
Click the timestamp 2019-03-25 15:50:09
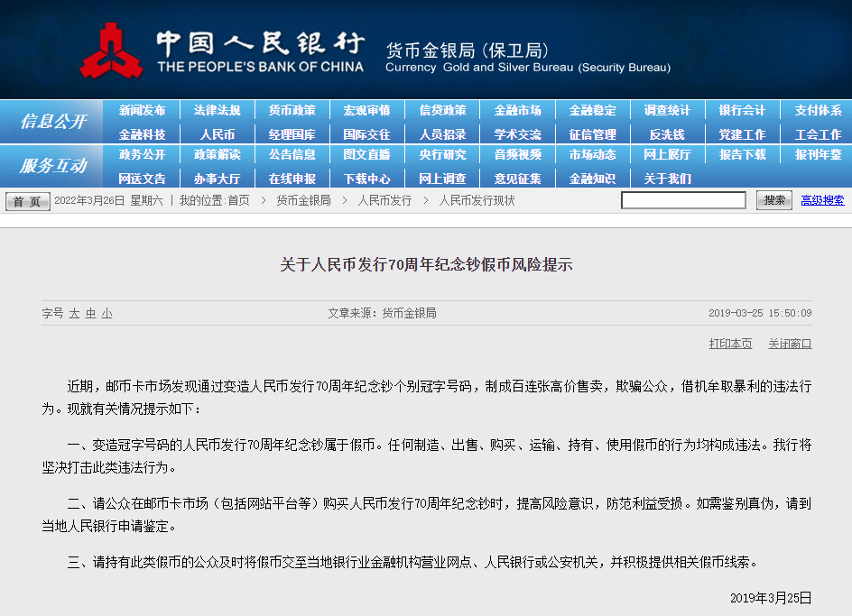coord(760,314)
